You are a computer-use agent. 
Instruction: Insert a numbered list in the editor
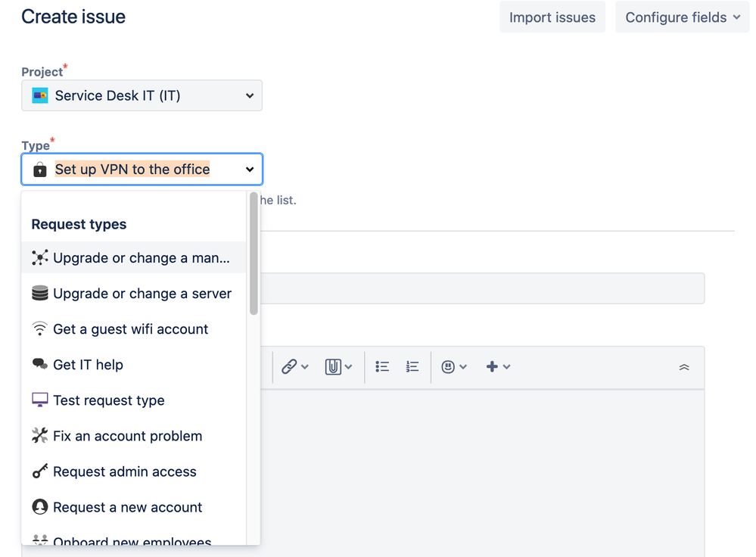click(412, 366)
